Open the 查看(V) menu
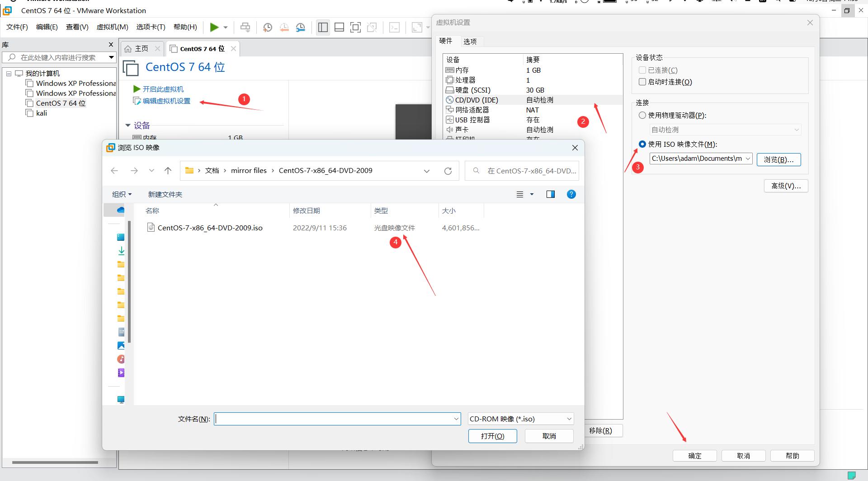Viewport: 868px width, 481px height. coord(77,27)
